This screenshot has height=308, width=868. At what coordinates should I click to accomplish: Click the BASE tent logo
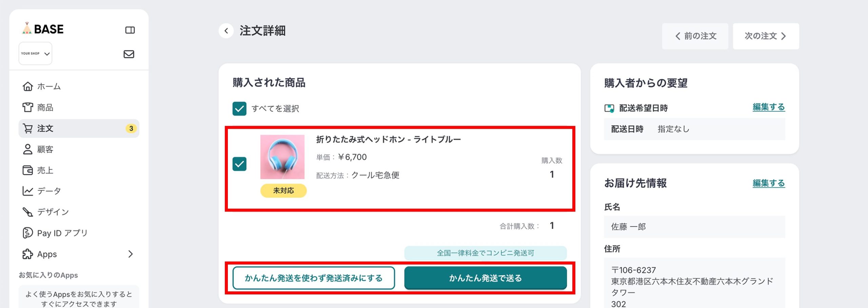point(27,29)
